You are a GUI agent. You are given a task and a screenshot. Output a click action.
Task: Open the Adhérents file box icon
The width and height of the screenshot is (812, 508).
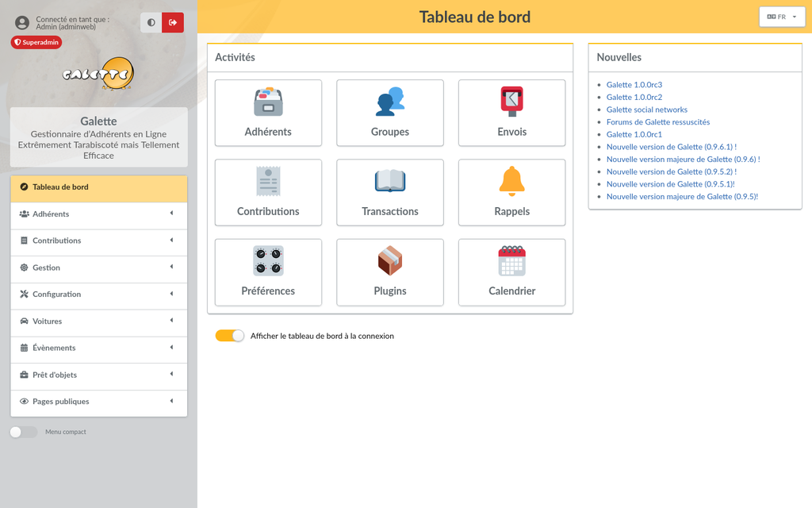tap(268, 102)
